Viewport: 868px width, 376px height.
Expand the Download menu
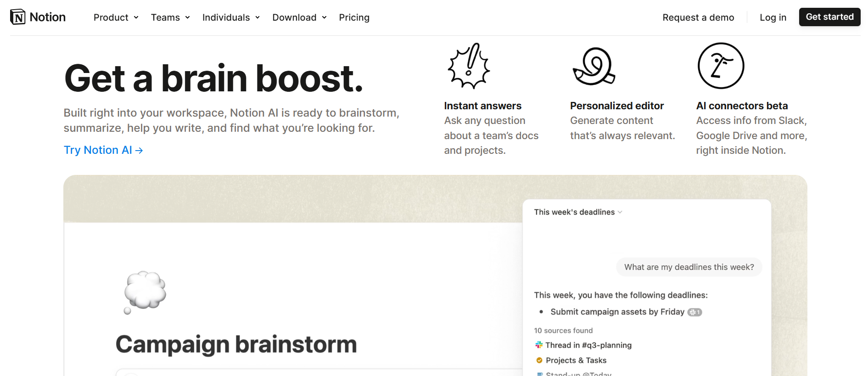300,17
